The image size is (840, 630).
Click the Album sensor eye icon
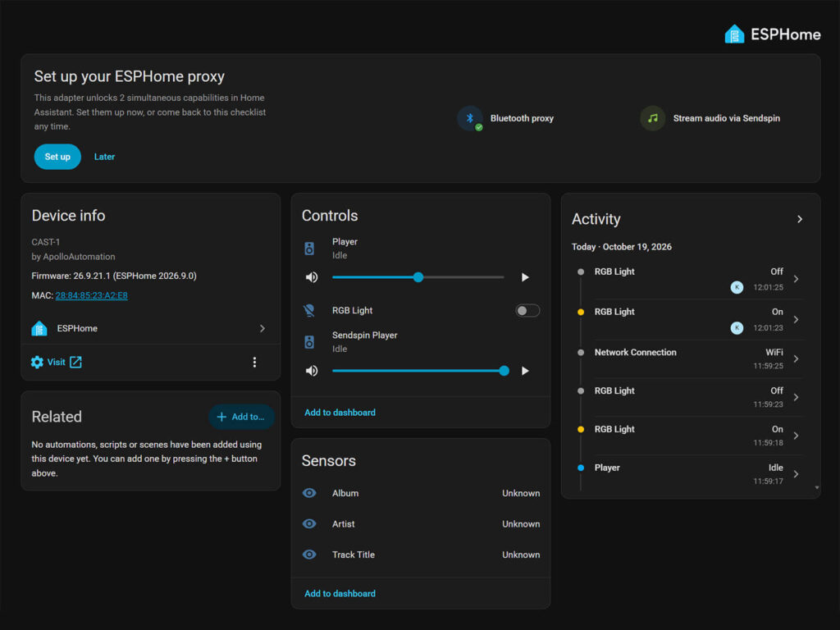(x=309, y=493)
